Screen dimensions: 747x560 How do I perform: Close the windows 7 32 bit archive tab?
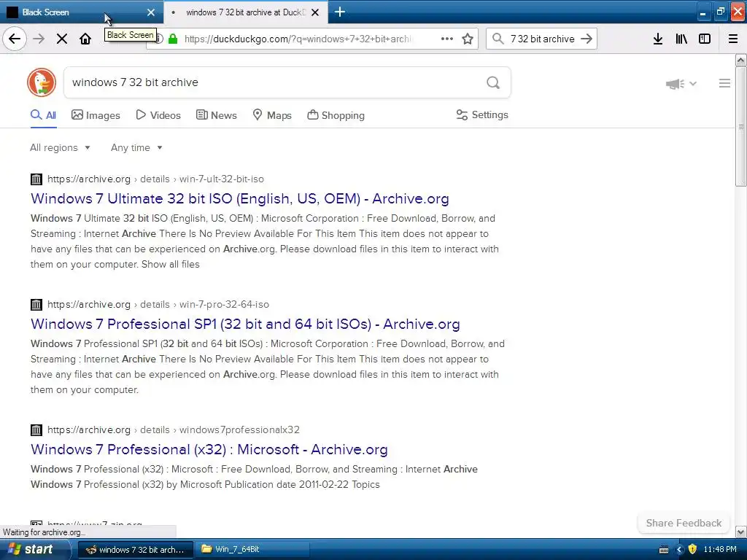315,12
